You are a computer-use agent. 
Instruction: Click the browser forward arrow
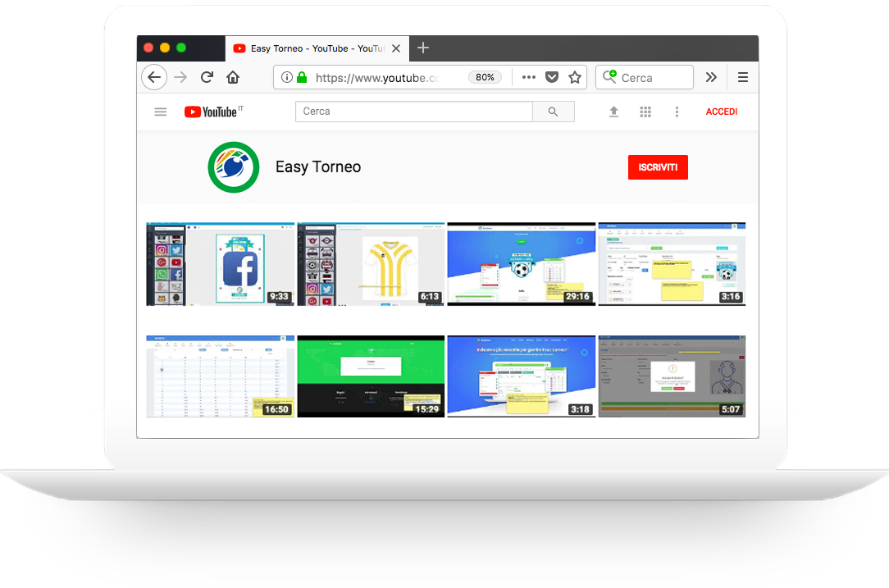tap(180, 77)
